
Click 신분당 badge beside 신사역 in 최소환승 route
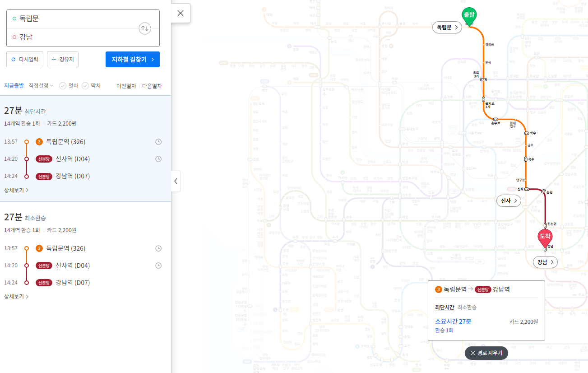44,266
